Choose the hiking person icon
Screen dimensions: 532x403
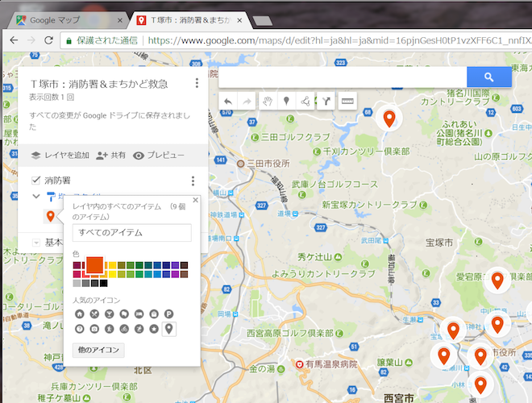coord(139,329)
